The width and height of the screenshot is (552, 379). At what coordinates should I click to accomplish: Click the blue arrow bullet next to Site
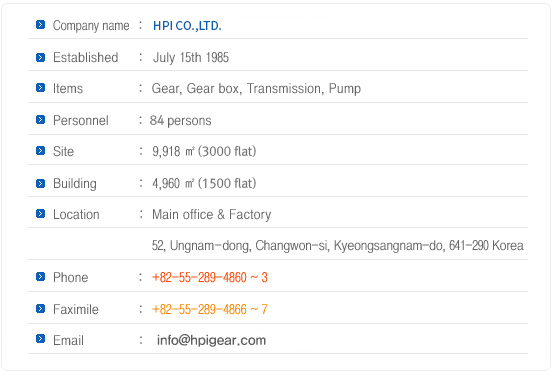40,151
